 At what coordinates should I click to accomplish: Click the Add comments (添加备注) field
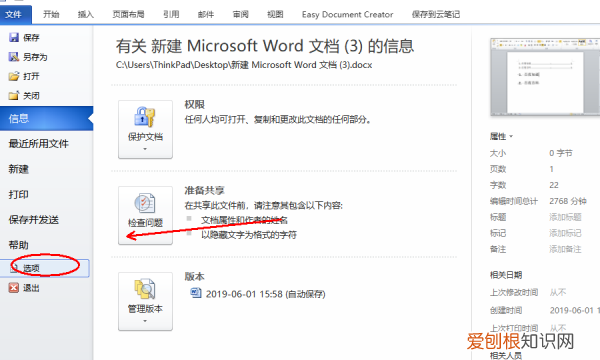[x=565, y=249]
